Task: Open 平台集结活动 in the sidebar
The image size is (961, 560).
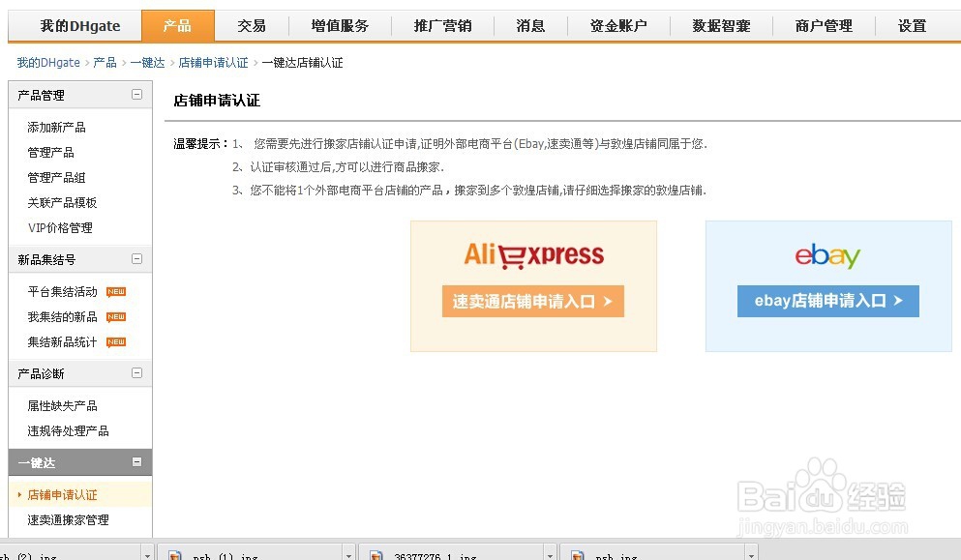Action: point(63,292)
